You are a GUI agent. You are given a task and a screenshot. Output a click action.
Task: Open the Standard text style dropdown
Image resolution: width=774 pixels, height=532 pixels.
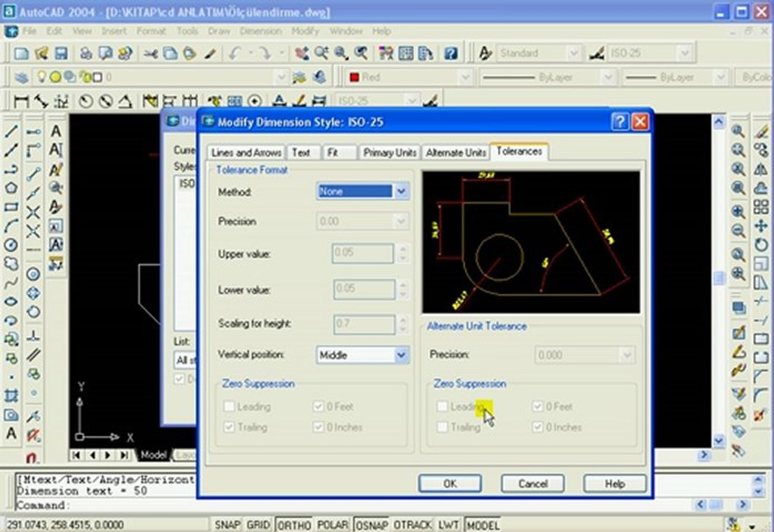point(573,52)
